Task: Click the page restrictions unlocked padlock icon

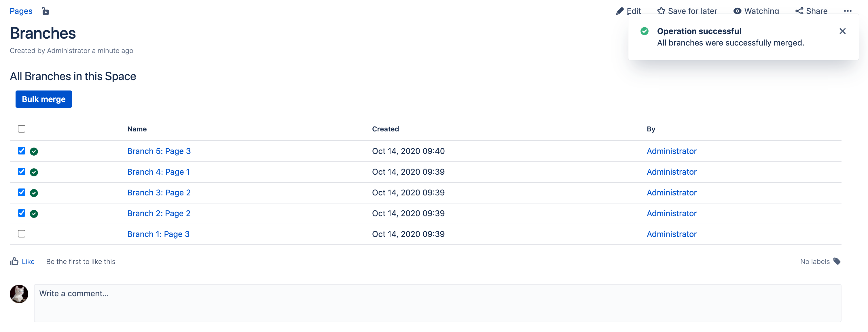Action: point(46,11)
